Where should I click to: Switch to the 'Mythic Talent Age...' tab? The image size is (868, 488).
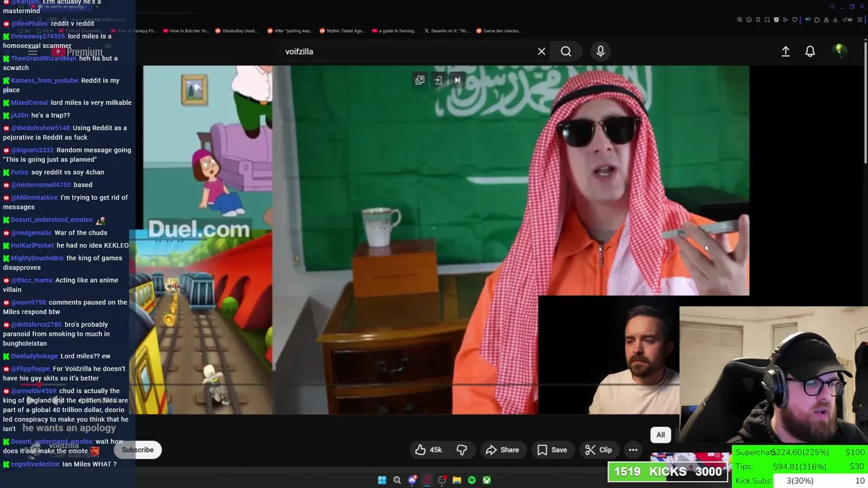(341, 30)
